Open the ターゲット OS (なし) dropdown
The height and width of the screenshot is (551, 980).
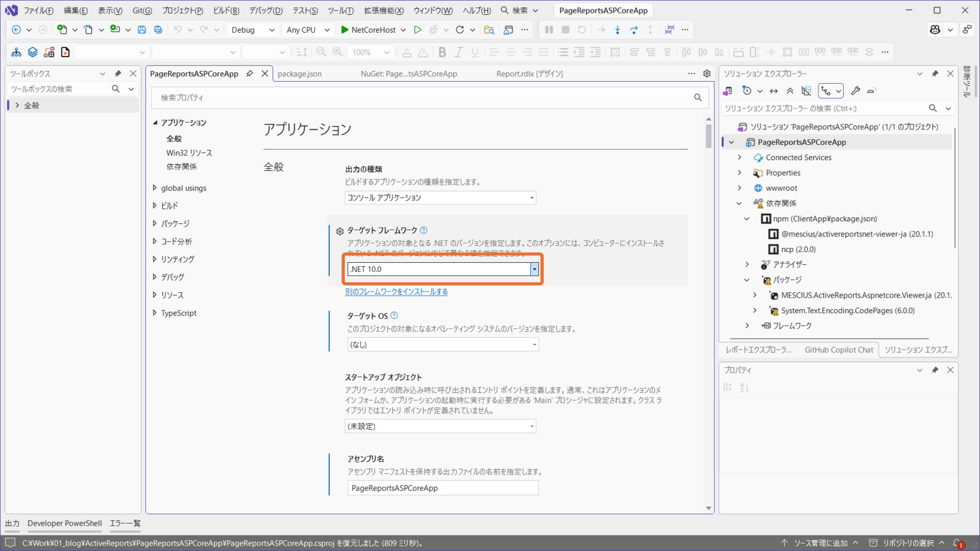point(443,345)
